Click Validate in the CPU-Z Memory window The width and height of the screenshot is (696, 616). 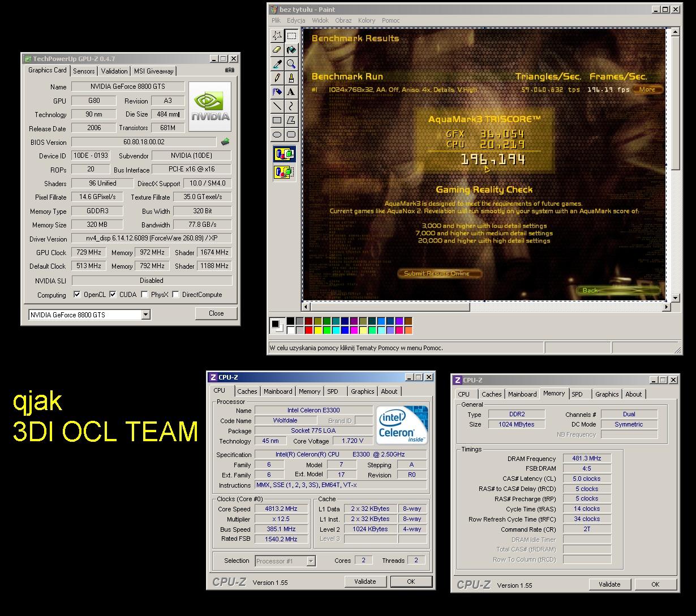point(609,584)
